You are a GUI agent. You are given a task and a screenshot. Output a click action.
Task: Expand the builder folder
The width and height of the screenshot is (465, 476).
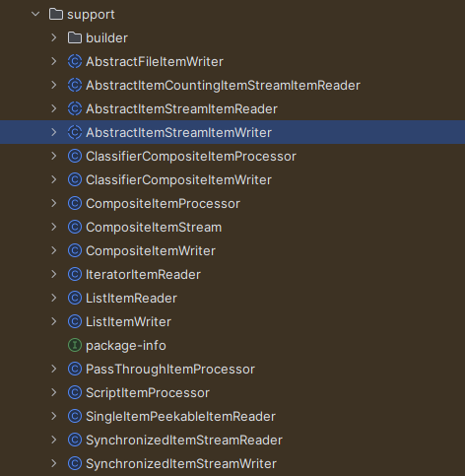click(x=54, y=37)
